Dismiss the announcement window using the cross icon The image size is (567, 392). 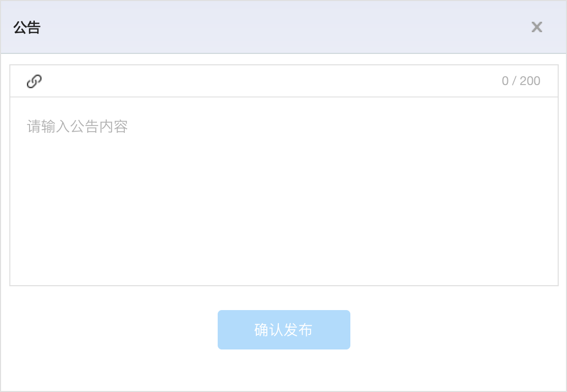pyautogui.click(x=536, y=27)
